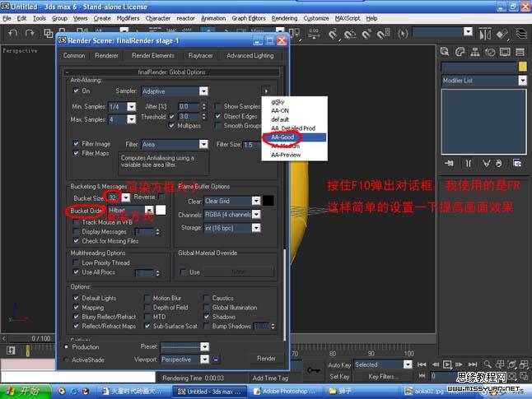
Task: Toggle the Object Edges checkbox
Action: pyautogui.click(x=217, y=116)
